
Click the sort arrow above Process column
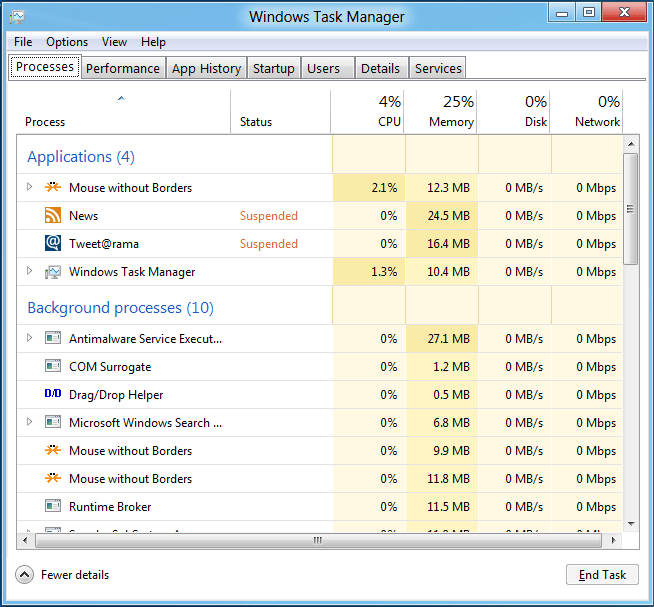coord(121,98)
